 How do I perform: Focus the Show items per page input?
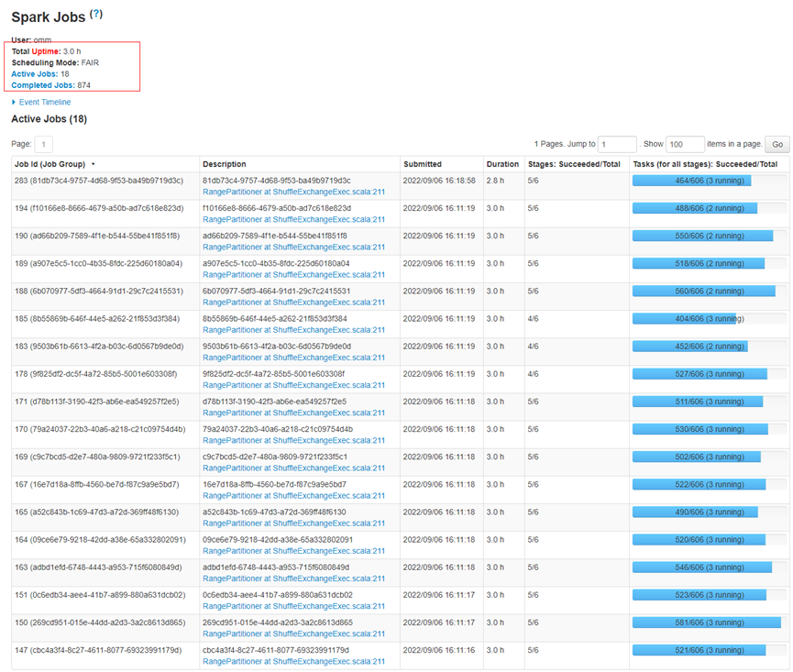click(x=685, y=144)
